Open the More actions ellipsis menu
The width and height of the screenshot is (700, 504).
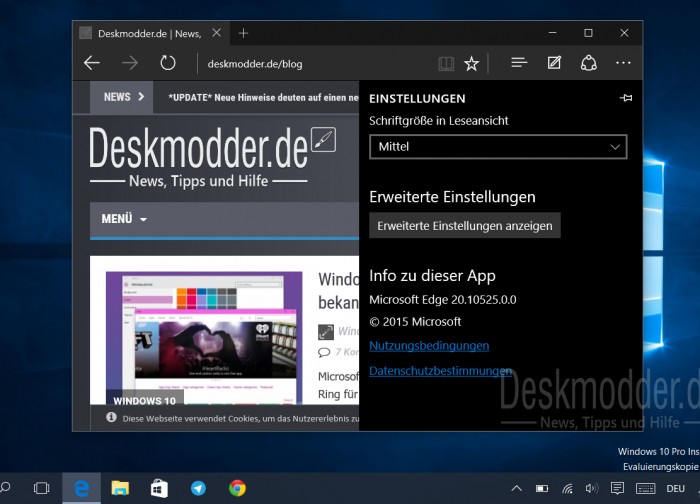point(623,63)
